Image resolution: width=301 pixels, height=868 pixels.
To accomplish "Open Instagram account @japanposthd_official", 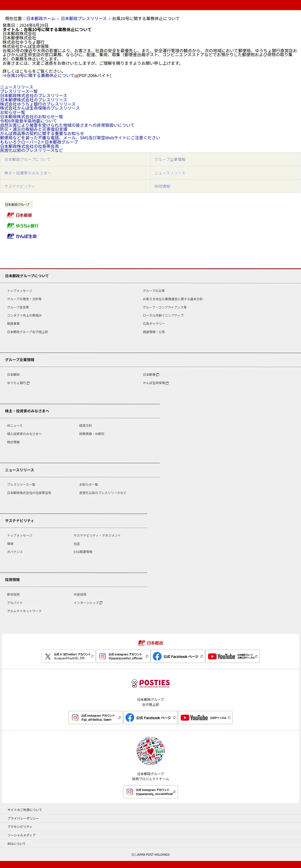I will (123, 656).
